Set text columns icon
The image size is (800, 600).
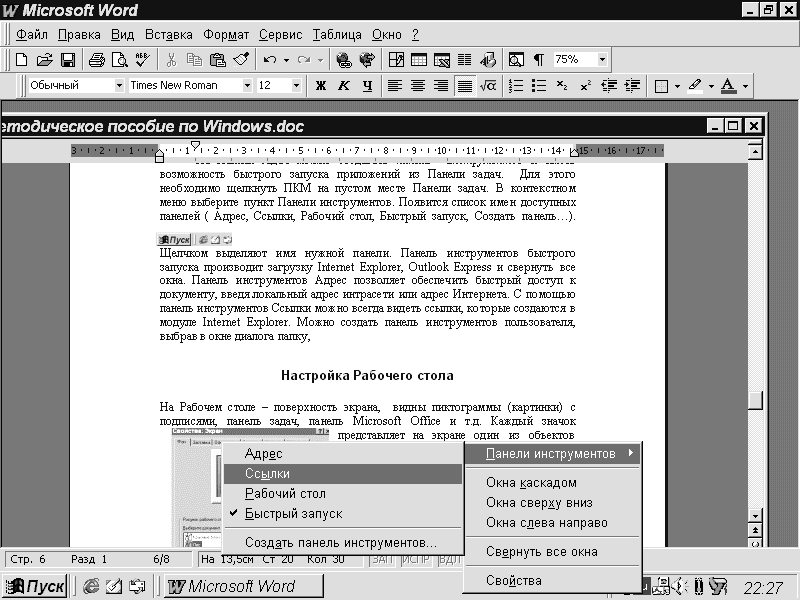coord(464,60)
